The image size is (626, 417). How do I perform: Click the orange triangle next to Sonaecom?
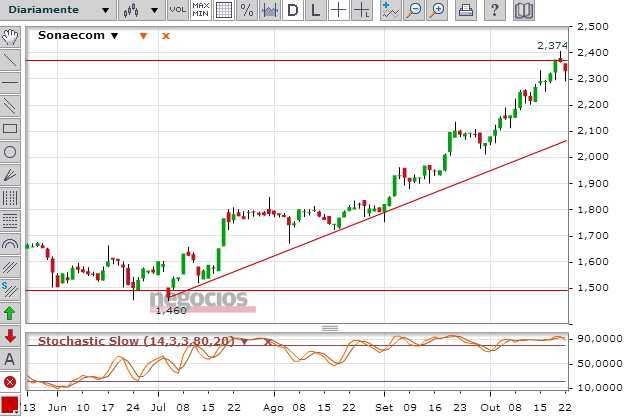[143, 36]
